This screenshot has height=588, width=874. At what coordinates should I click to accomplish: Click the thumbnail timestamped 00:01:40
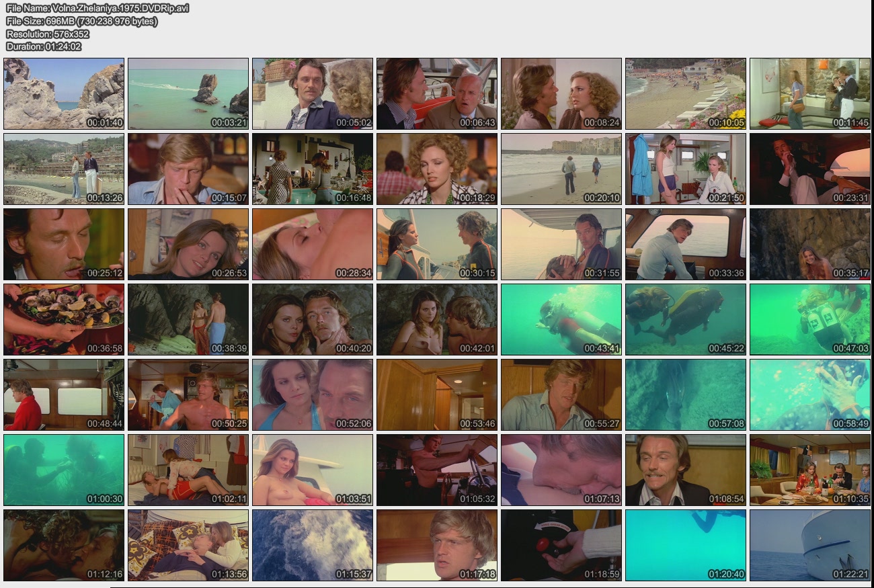64,93
